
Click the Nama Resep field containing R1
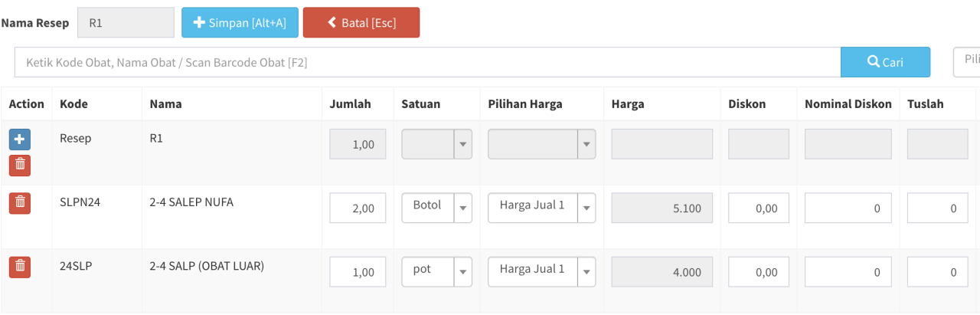click(126, 23)
